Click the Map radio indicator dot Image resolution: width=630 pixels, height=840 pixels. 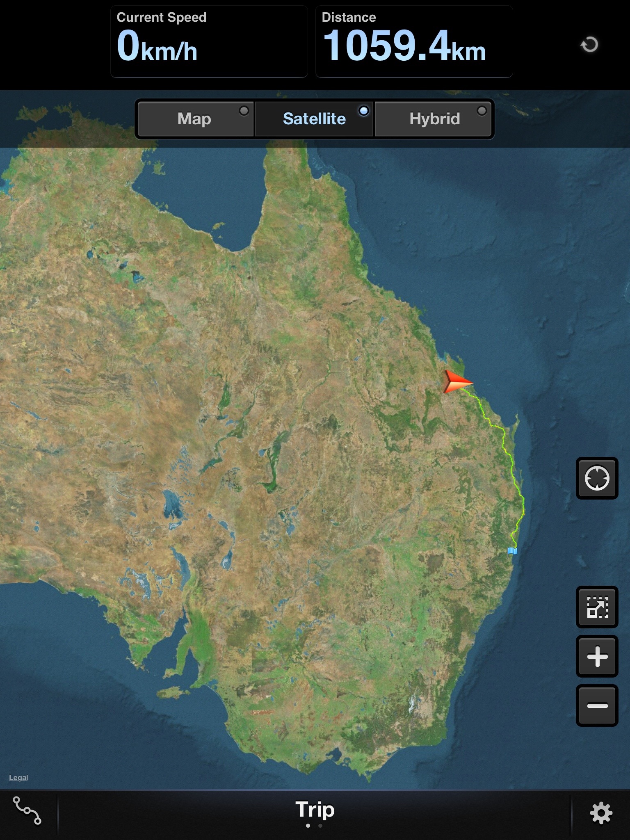[x=244, y=111]
